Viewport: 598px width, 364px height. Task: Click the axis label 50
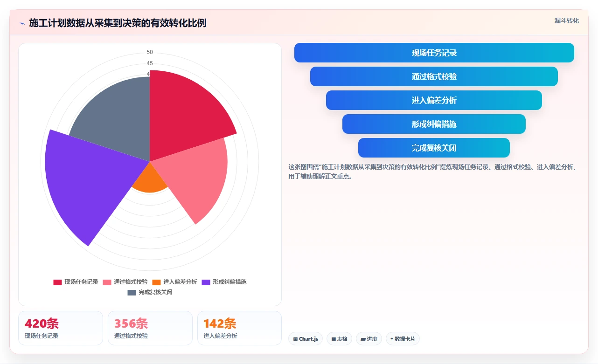coord(150,52)
